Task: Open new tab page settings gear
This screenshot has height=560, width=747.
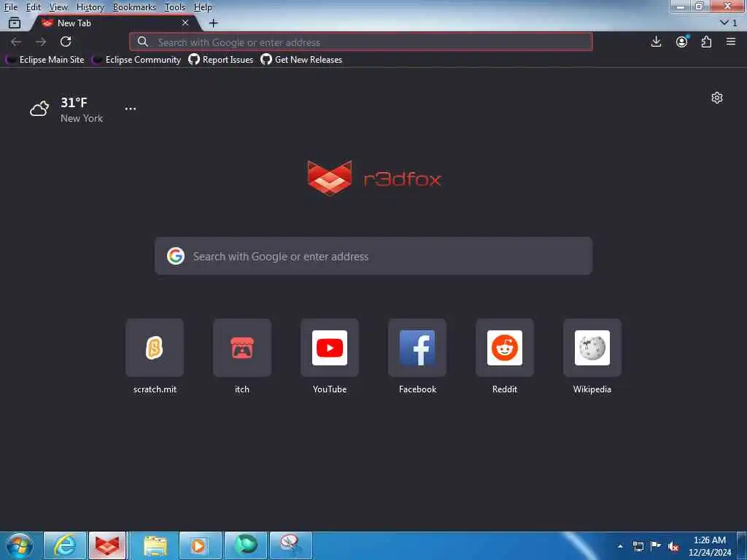Action: (717, 98)
